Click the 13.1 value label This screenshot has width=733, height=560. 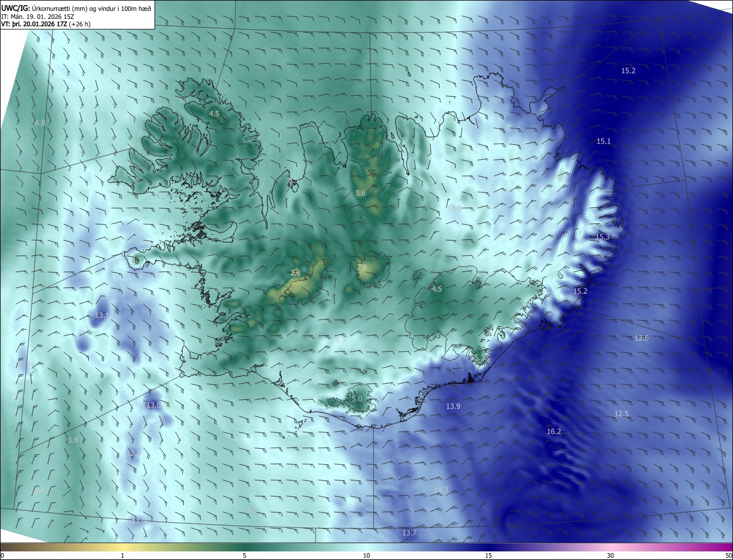pyautogui.click(x=102, y=316)
